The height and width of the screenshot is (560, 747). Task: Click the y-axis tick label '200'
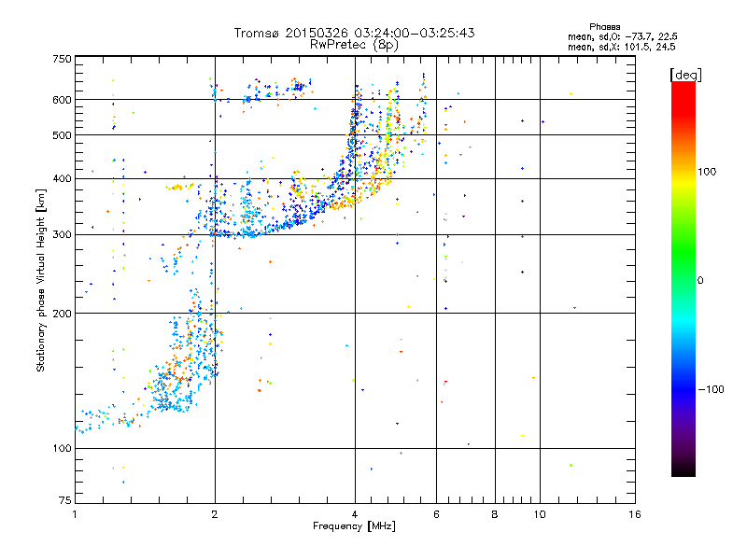tap(62, 314)
